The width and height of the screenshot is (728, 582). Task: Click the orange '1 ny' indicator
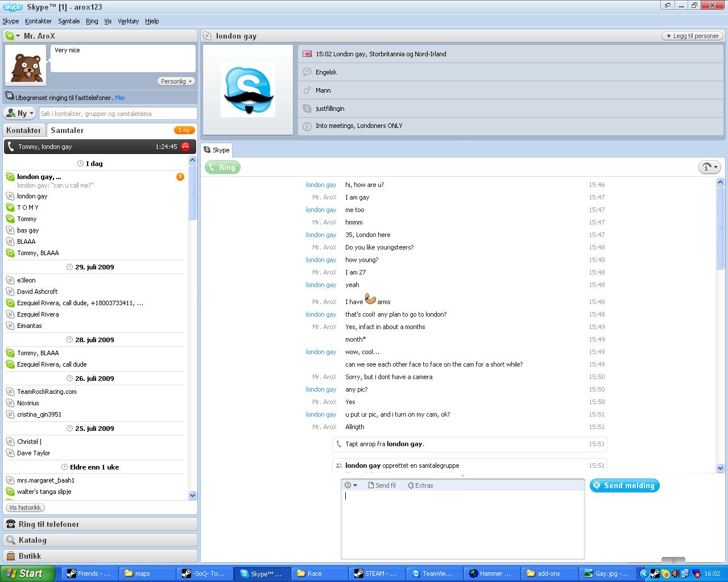pos(184,130)
